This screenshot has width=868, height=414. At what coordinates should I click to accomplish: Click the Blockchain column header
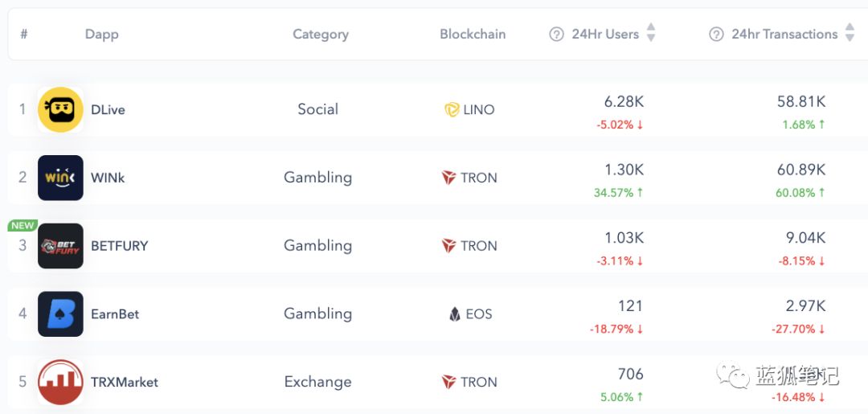click(x=473, y=34)
